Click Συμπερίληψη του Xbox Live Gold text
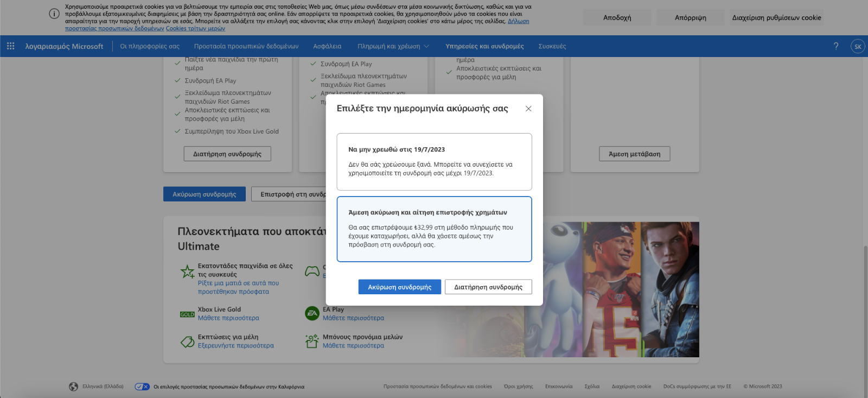 pyautogui.click(x=232, y=131)
